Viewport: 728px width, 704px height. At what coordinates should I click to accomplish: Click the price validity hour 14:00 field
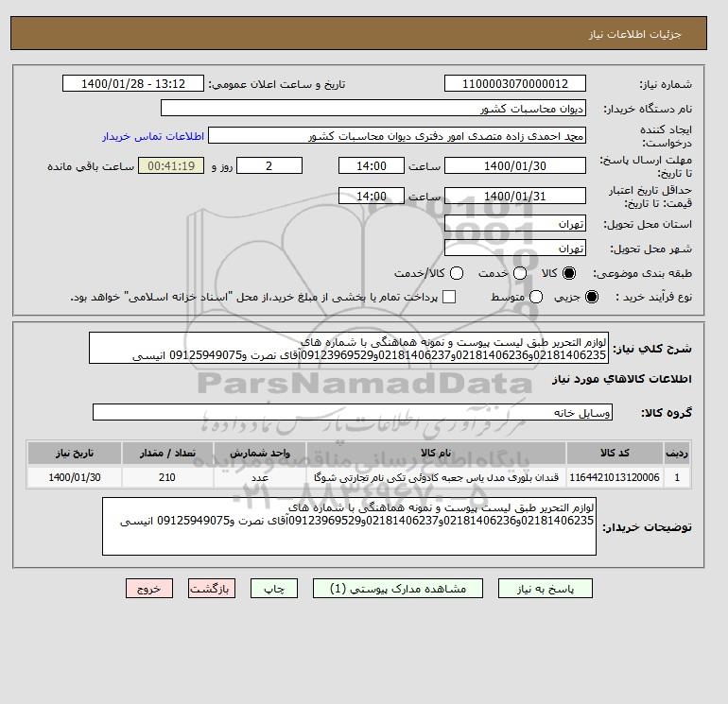pyautogui.click(x=372, y=196)
